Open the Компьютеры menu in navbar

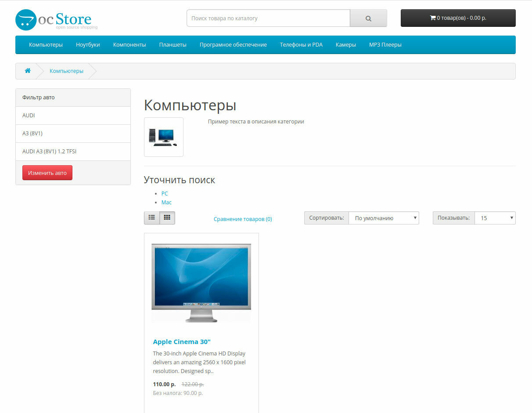point(46,45)
